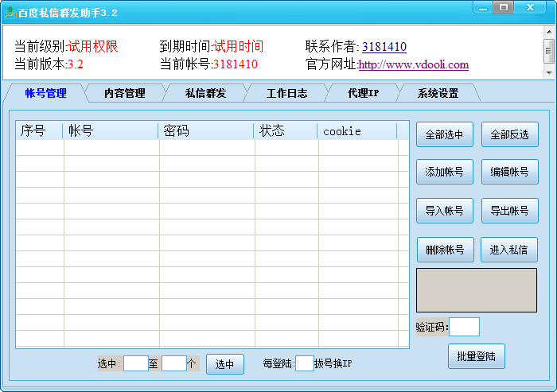Click the info panel scroll up arrow
Viewport: 557px width, 392px height.
(x=549, y=32)
